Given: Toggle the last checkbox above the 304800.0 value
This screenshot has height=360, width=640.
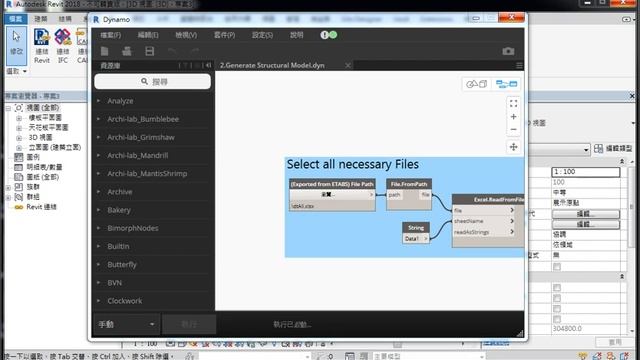Looking at the screenshot, I should pos(557,319).
